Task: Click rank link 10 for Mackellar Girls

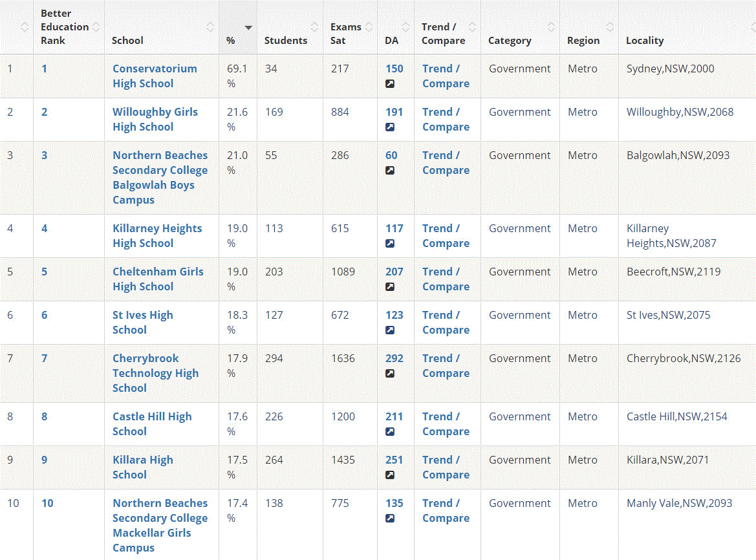Action: [47, 503]
